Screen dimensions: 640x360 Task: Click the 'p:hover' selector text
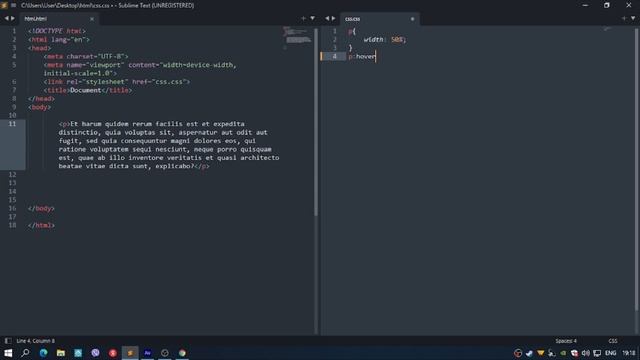click(362, 56)
